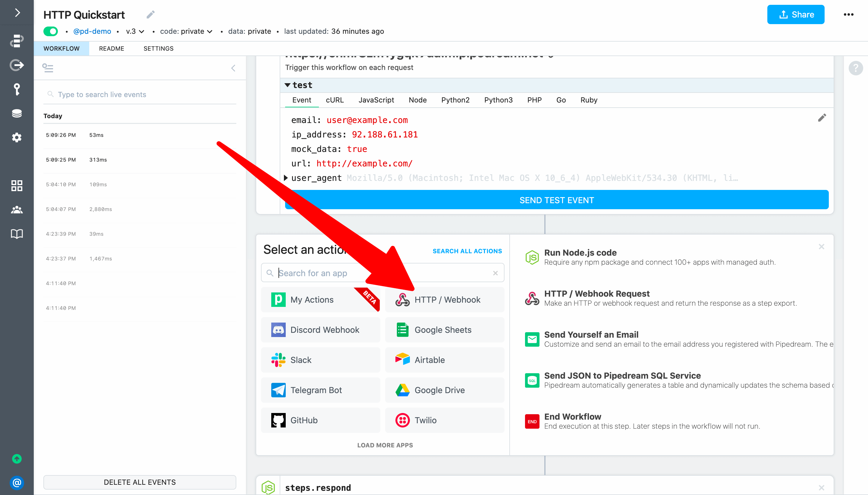Open the key-shaped Accounts icon in sidebar
868x495 pixels.
[17, 90]
